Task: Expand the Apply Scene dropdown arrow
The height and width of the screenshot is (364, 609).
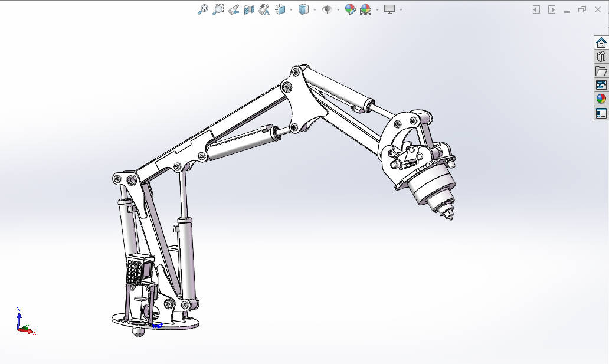Action: pos(377,9)
